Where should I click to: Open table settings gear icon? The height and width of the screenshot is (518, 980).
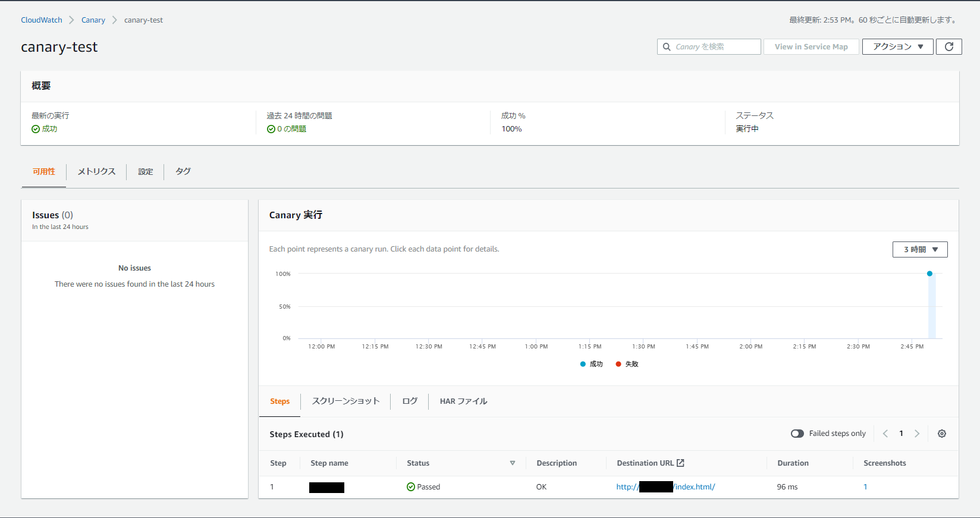(x=942, y=434)
